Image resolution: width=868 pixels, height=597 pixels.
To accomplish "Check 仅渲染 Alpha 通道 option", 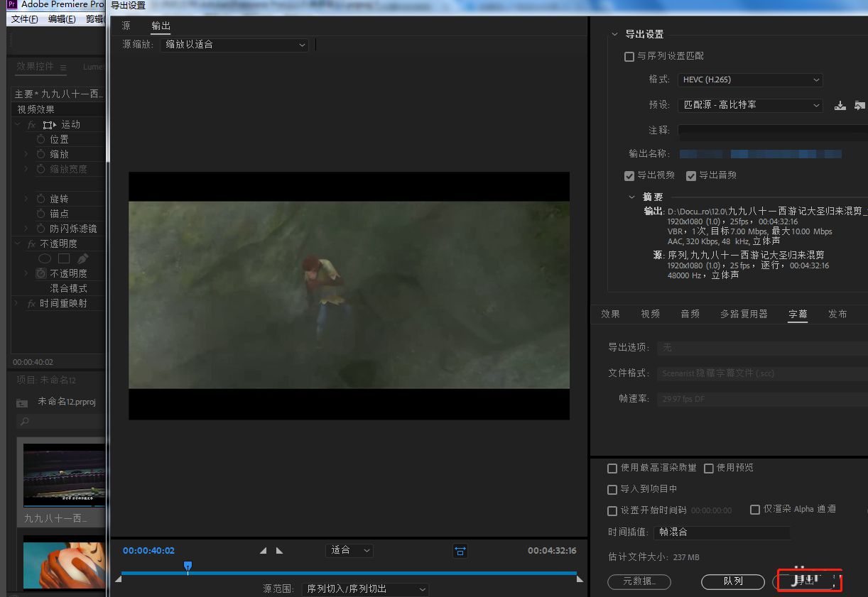I will 755,510.
